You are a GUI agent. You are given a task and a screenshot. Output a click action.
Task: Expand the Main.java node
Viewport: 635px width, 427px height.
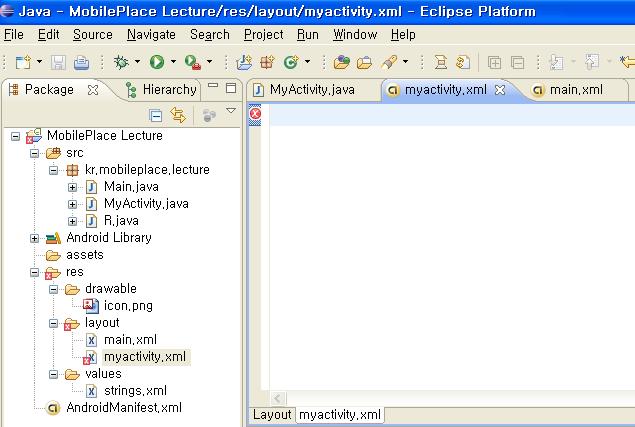pyautogui.click(x=72, y=187)
